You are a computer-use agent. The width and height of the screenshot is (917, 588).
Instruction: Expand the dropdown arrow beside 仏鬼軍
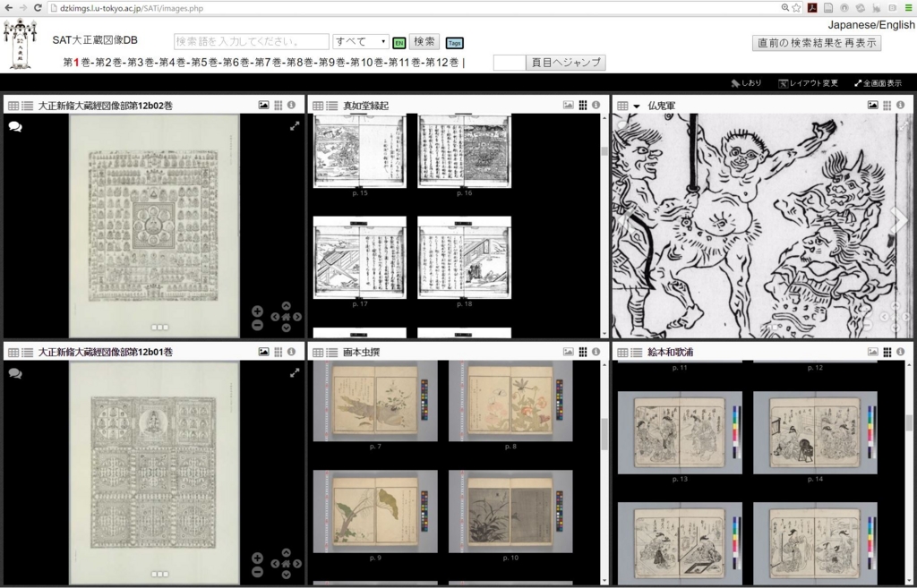pos(637,107)
